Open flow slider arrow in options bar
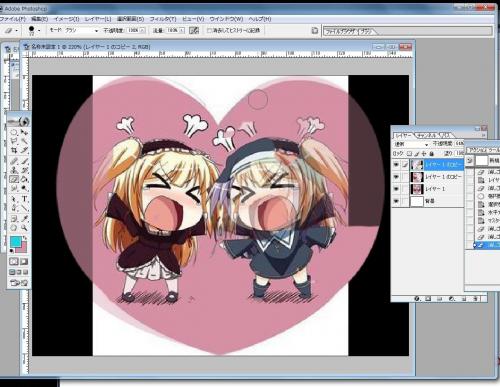The image size is (500, 387). pos(182,30)
